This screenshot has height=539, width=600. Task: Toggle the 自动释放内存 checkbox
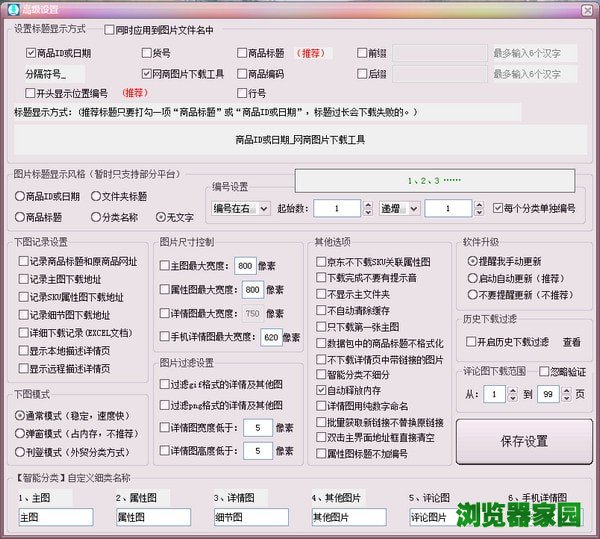click(x=321, y=390)
